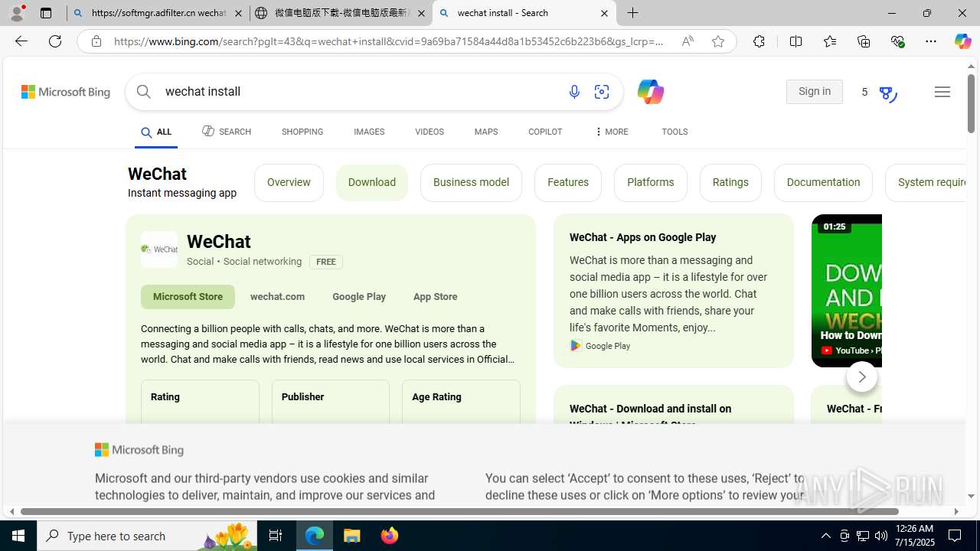Toggle Split screen icon

795,41
